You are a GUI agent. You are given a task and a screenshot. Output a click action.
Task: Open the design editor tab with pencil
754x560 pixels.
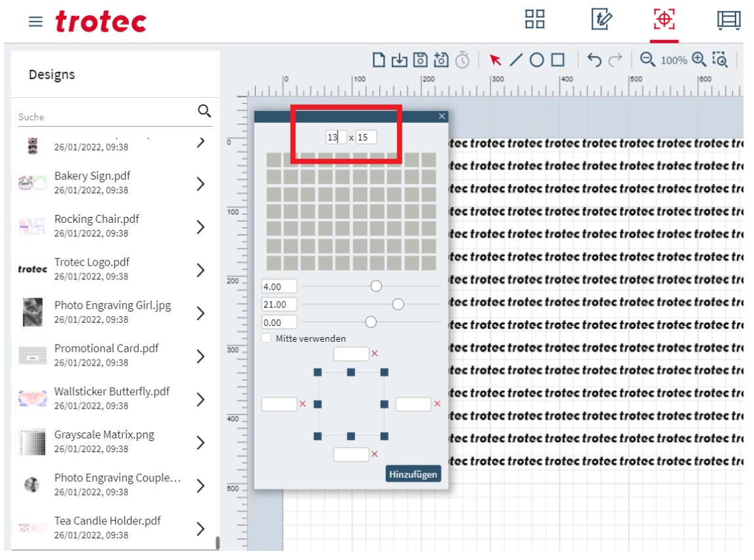tap(601, 20)
